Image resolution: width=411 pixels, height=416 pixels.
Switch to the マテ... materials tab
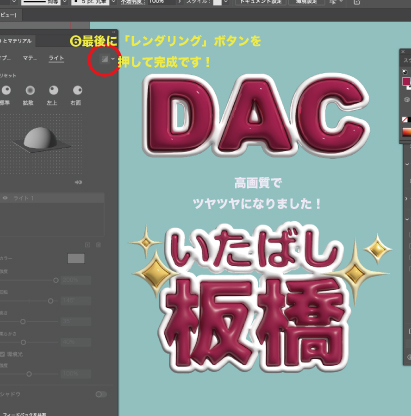point(30,58)
